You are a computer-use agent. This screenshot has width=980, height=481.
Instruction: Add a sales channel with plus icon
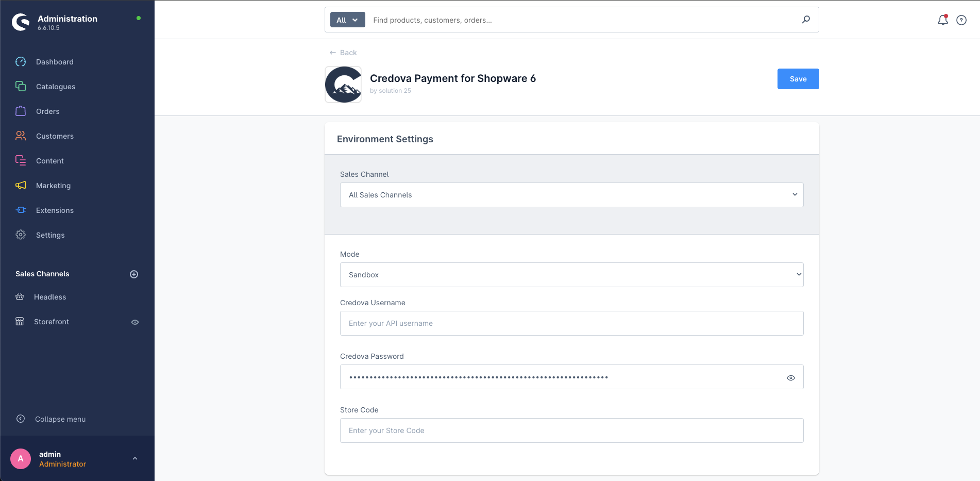tap(134, 274)
